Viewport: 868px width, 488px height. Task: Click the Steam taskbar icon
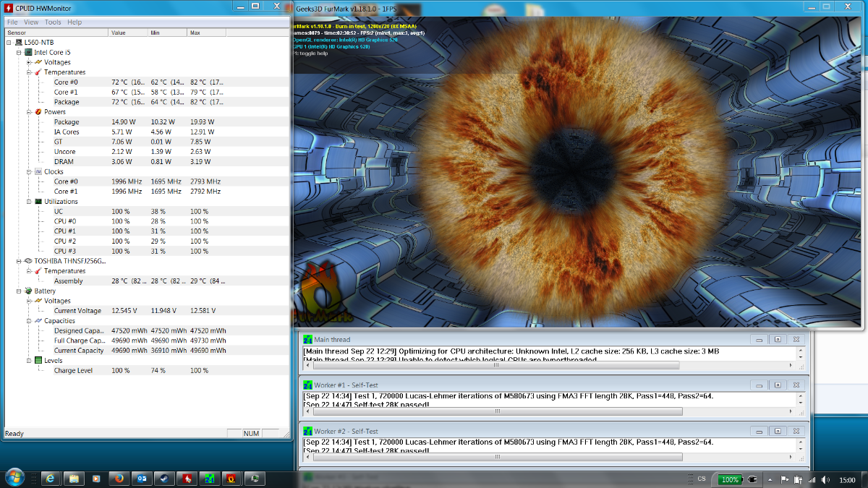coord(163,479)
